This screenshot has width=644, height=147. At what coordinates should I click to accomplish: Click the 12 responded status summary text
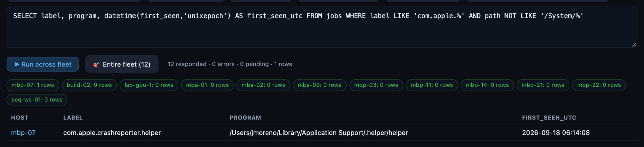(x=230, y=64)
